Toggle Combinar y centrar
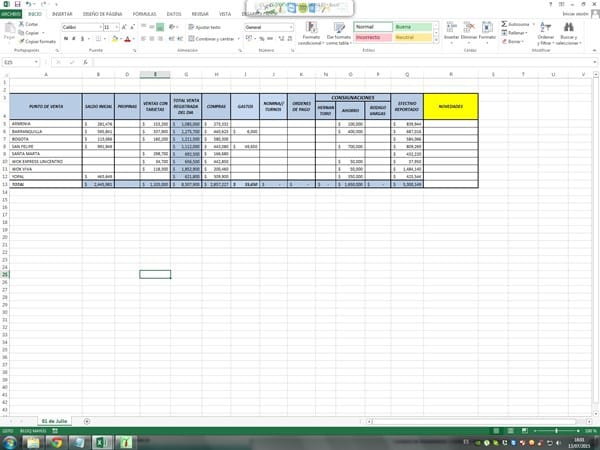 coord(211,39)
